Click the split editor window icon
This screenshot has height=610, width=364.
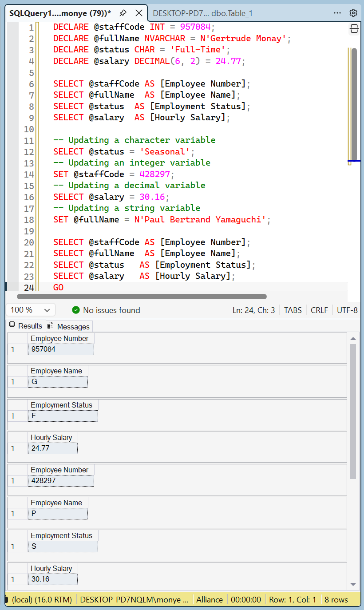coord(354,29)
